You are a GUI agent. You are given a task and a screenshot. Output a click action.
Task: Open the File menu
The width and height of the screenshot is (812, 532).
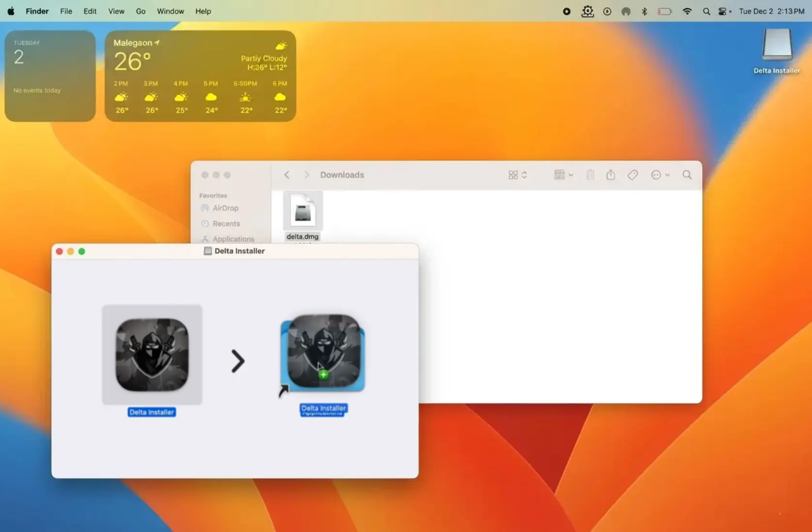coord(66,11)
